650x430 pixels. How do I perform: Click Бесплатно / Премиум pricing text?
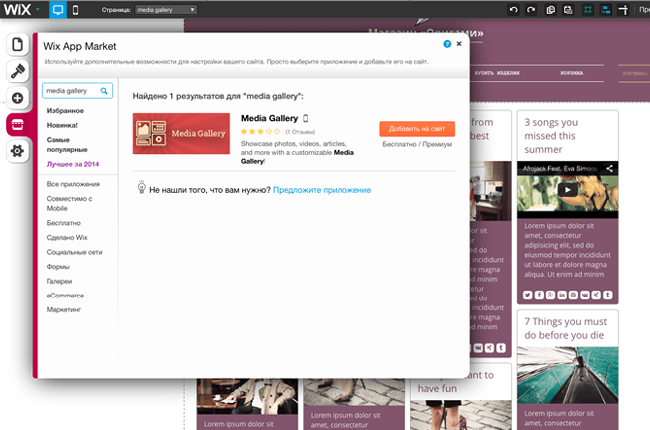click(417, 144)
